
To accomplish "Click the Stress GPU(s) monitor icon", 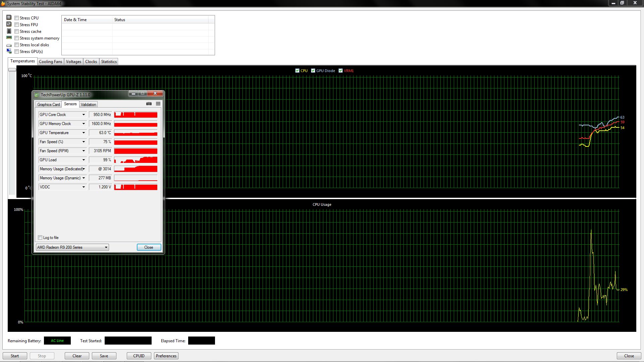I will (9, 51).
